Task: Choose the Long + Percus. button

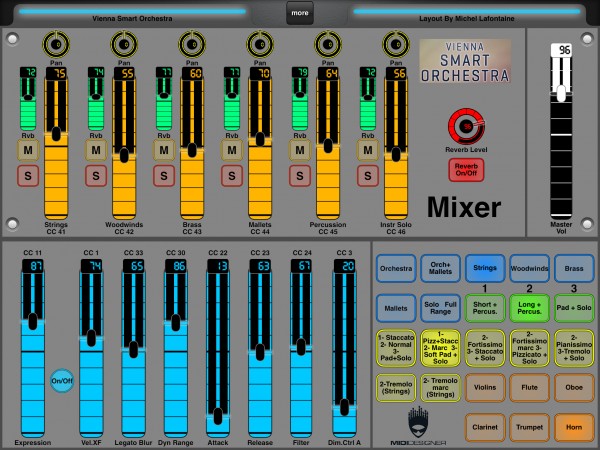Action: click(x=530, y=308)
